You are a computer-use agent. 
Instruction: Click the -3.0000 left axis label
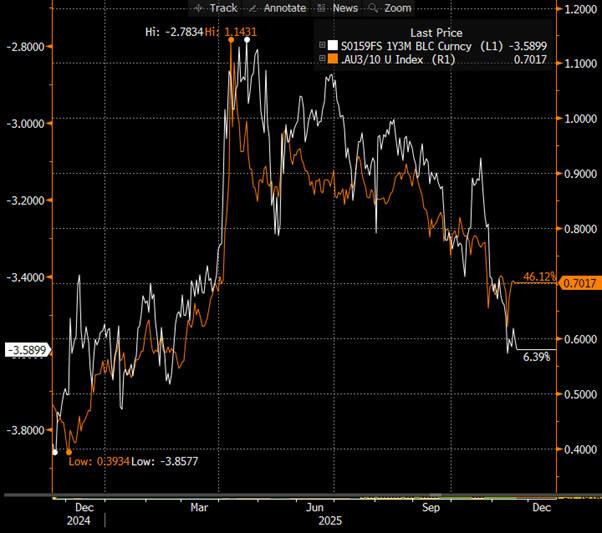pyautogui.click(x=26, y=124)
